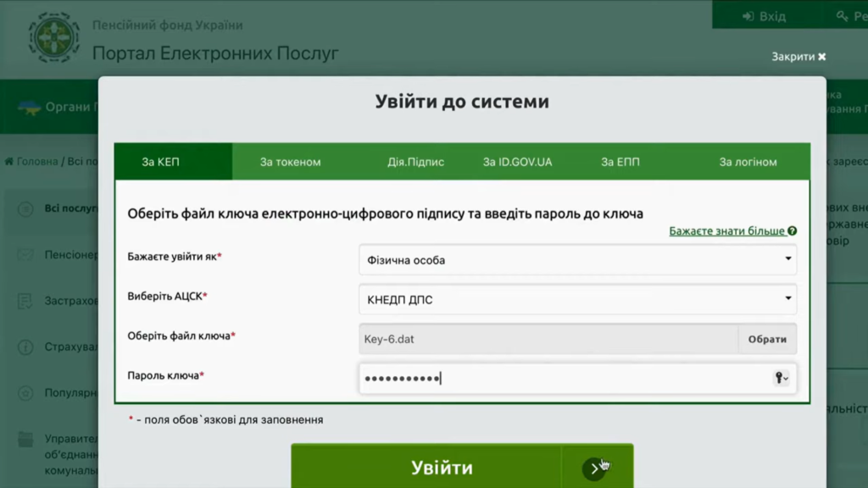
Task: Expand the Виберіть АЦСК dropdown
Action: coord(577,299)
